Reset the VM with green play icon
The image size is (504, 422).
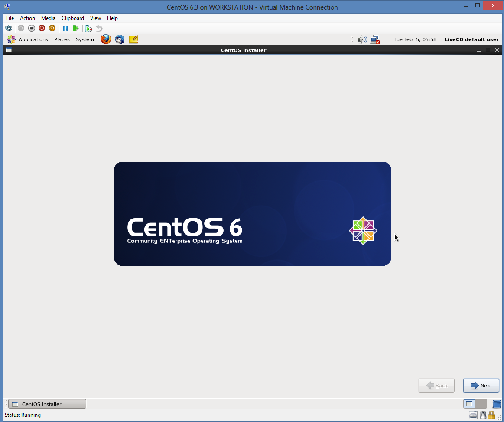pyautogui.click(x=76, y=28)
